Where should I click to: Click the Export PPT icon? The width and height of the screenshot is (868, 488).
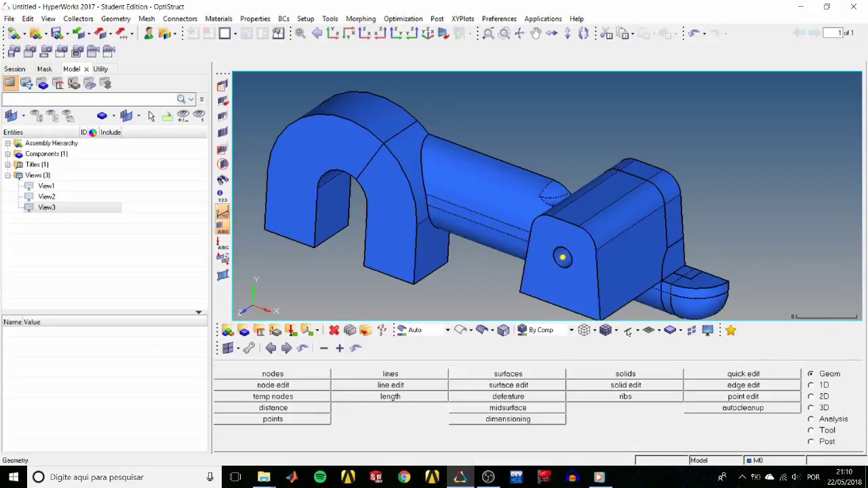[x=122, y=33]
